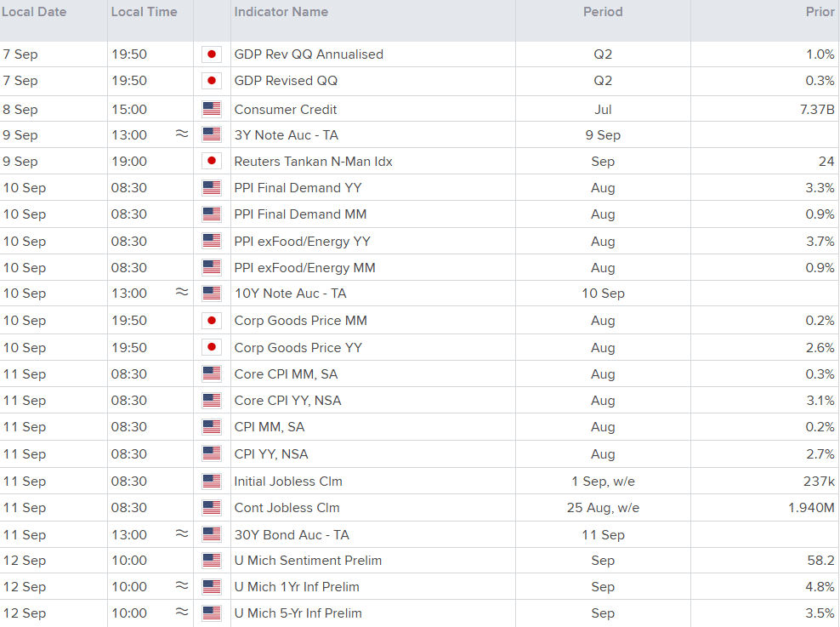
Task: Click the approximate-time symbol in the 30Y Bond Auc row
Action: (182, 533)
